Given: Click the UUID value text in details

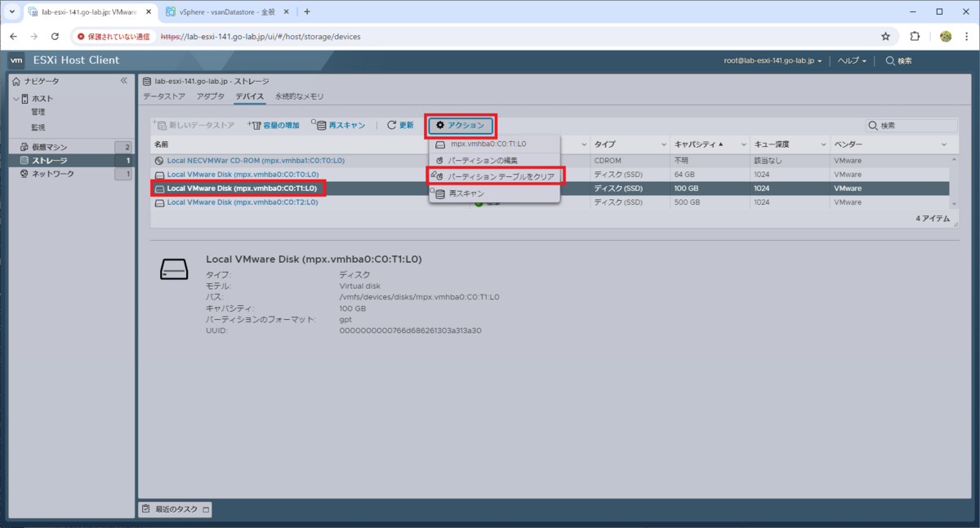Looking at the screenshot, I should coord(410,331).
